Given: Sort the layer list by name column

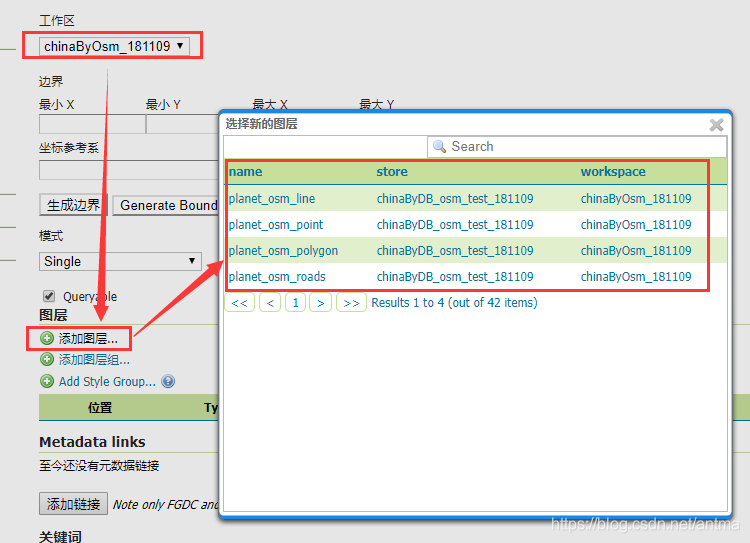Looking at the screenshot, I should (246, 172).
